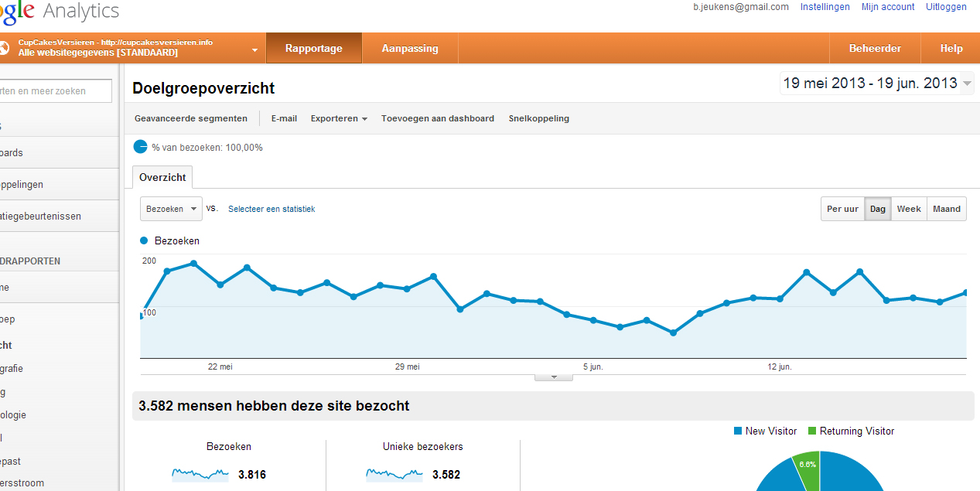Click the E-mail toolbar button

point(284,118)
